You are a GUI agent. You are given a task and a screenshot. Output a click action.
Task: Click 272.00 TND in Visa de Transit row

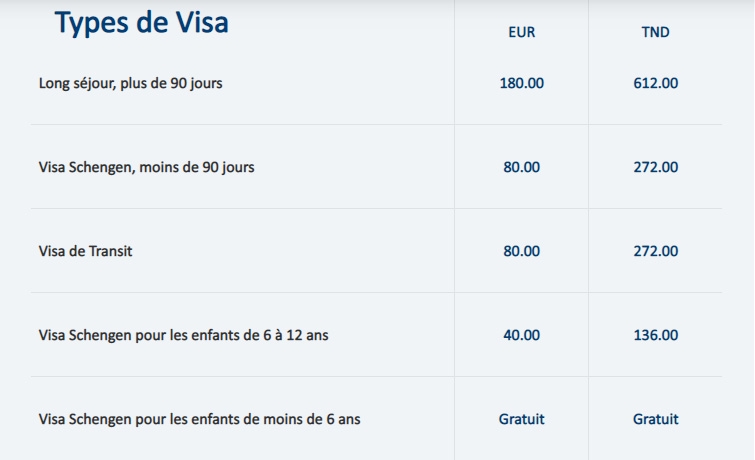[x=655, y=251]
